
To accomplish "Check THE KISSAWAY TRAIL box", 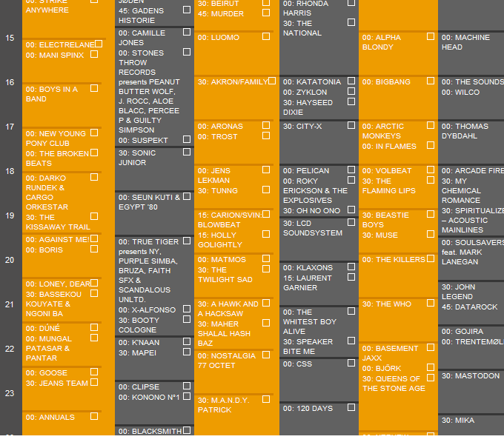I will [94, 216].
